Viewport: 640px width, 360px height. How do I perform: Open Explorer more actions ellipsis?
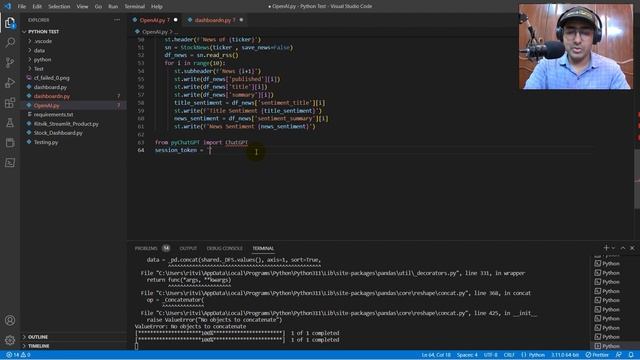pos(117,20)
